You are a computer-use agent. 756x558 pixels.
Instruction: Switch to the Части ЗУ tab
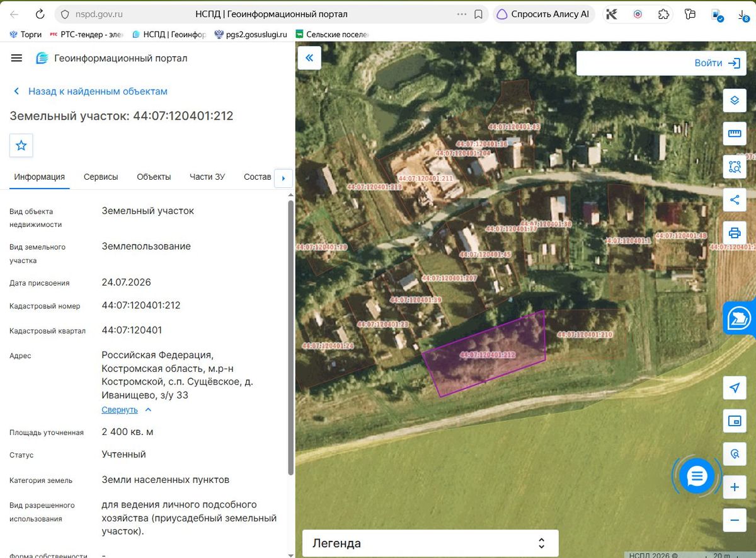point(207,177)
